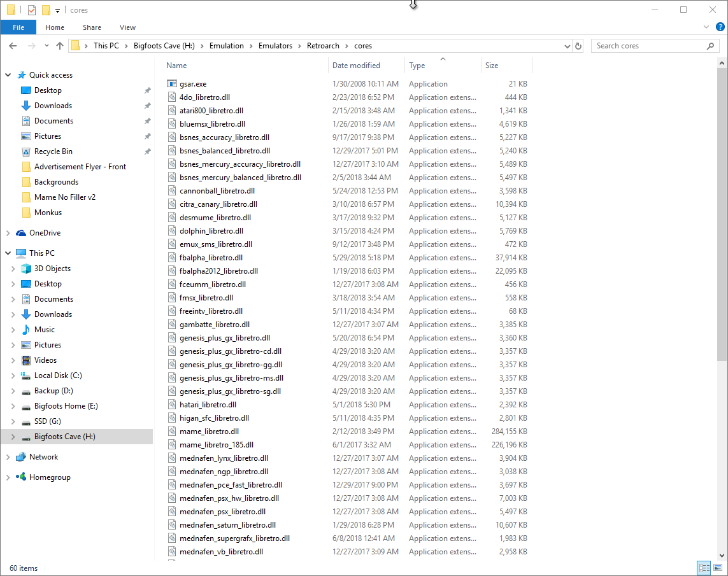
Task: Select the Backup (D:) drive
Action: click(x=54, y=391)
